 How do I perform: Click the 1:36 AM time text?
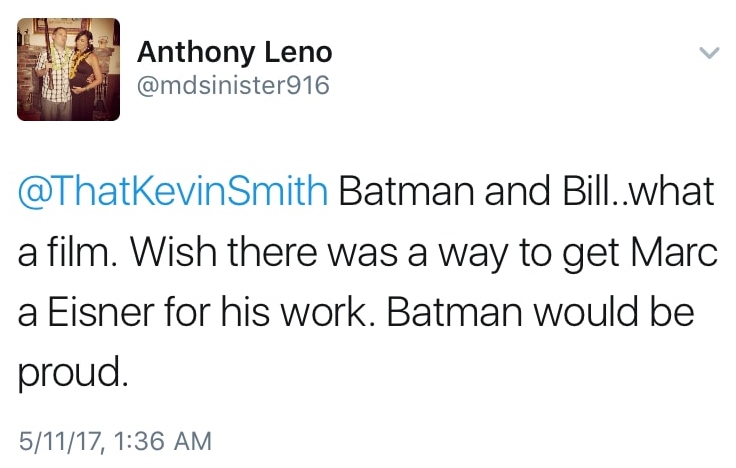coord(161,439)
